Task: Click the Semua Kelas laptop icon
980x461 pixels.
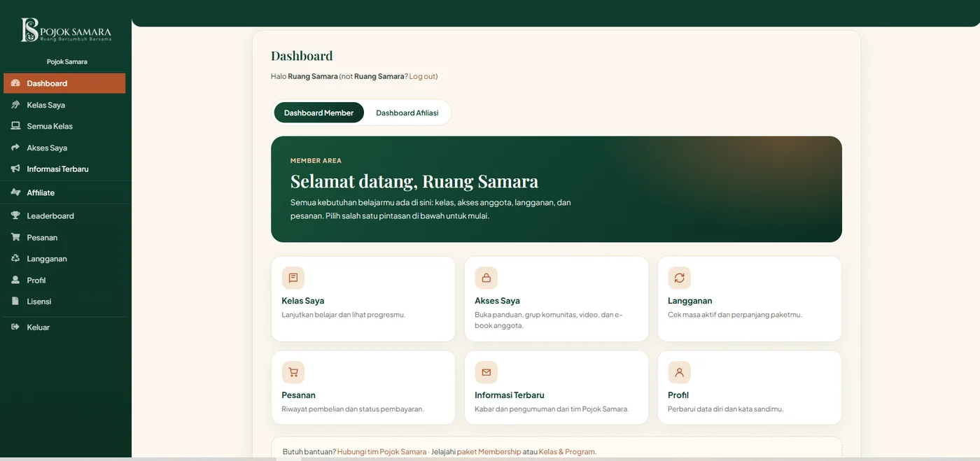Action: click(15, 126)
